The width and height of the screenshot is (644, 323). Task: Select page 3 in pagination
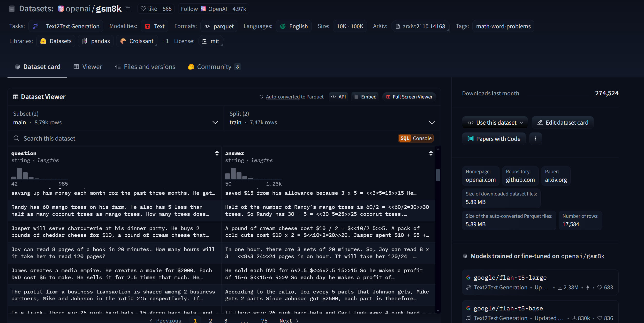point(226,320)
